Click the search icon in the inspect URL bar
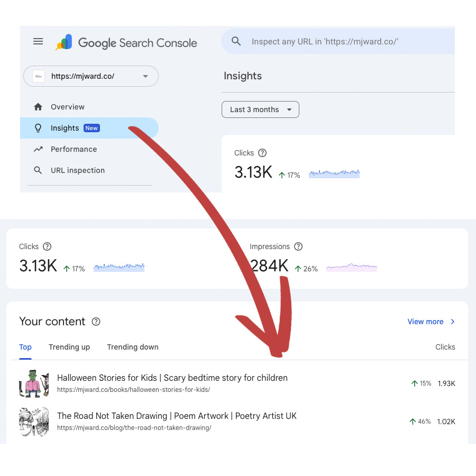The height and width of the screenshot is (476, 476). pos(236,41)
